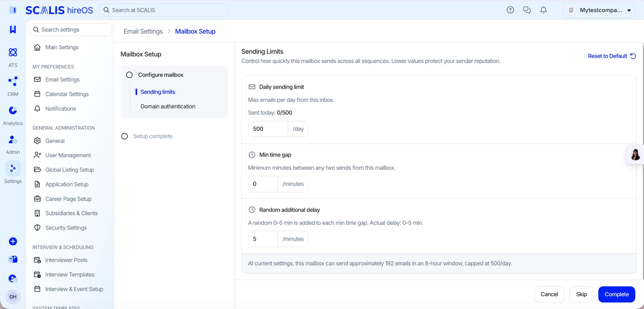The image size is (644, 309).
Task: Select the Sending limits step
Action: click(158, 92)
